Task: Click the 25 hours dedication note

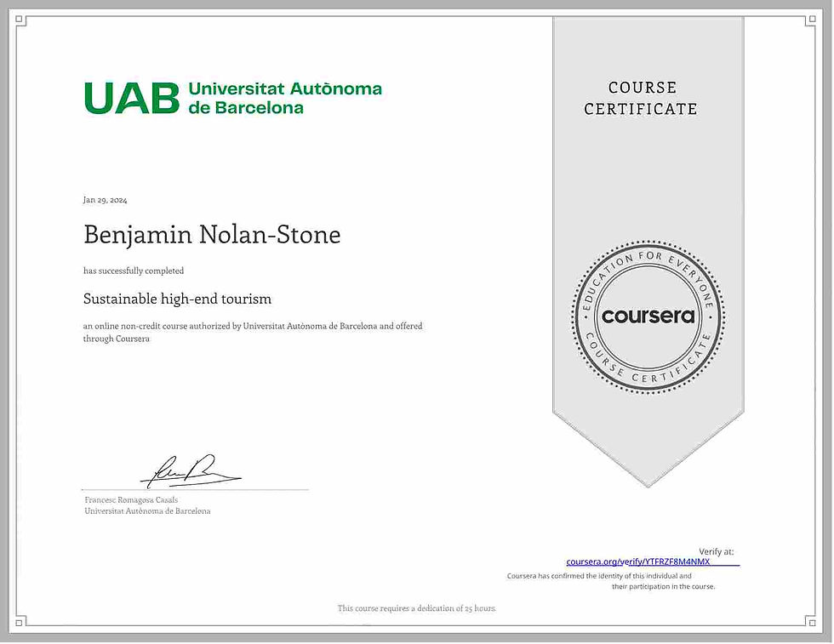Action: (416, 607)
